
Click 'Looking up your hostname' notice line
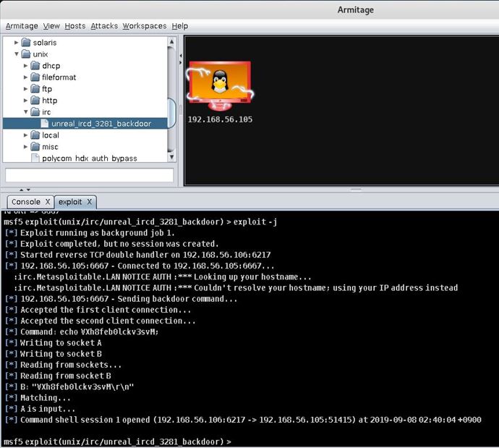(x=162, y=276)
